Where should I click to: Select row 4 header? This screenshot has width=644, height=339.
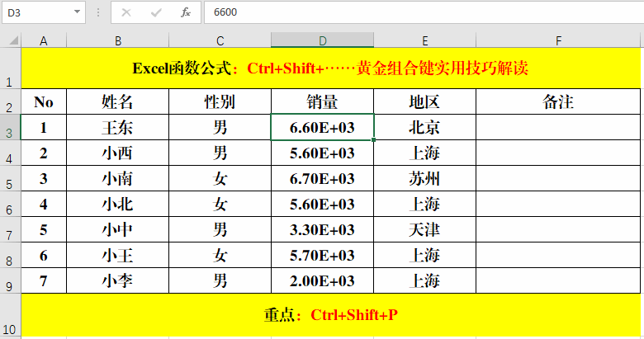tap(10, 153)
